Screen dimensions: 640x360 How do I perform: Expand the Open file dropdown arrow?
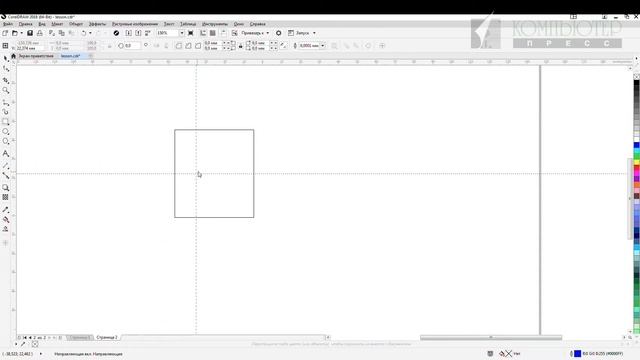21,33
